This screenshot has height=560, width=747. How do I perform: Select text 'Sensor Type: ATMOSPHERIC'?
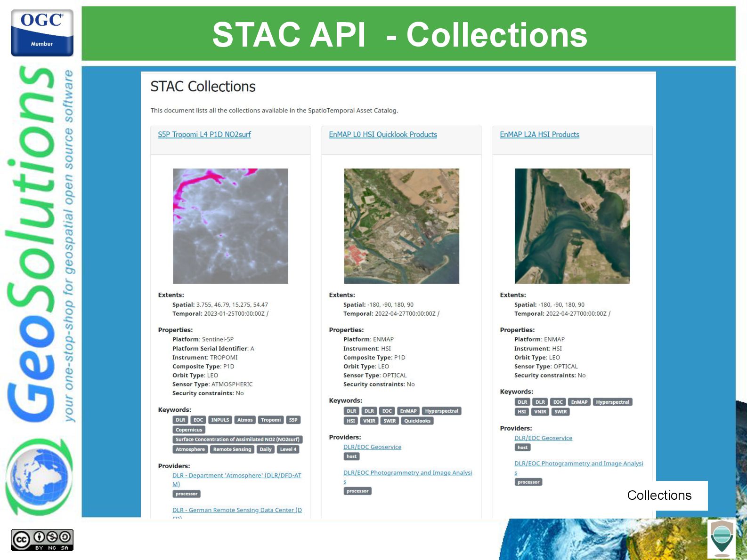[x=212, y=384]
